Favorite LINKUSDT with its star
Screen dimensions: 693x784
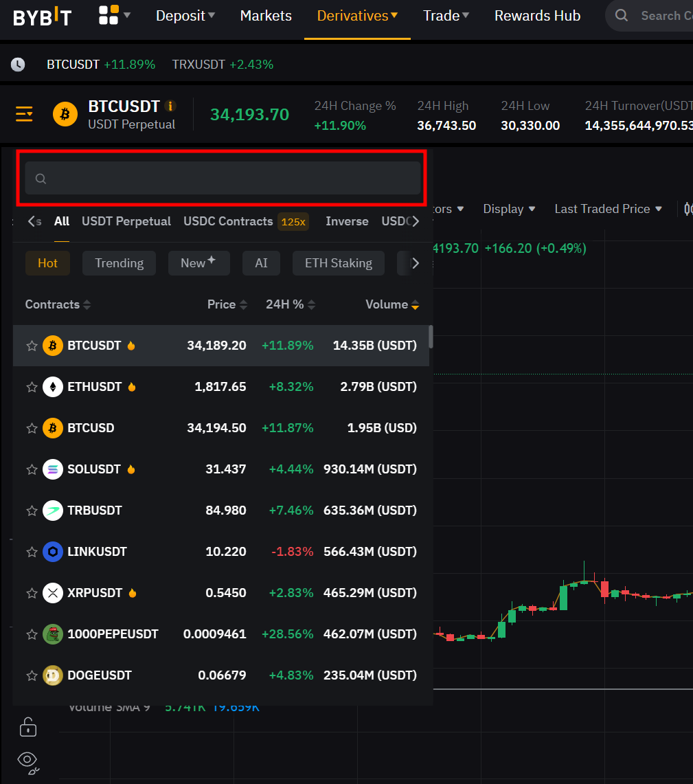click(32, 552)
